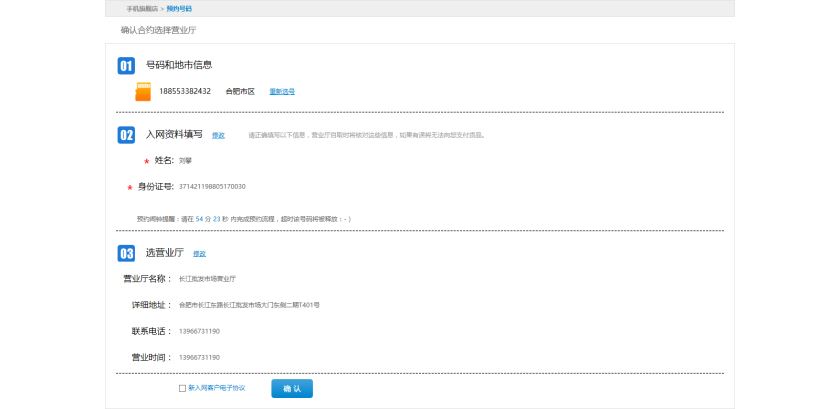Image resolution: width=840 pixels, height=409 pixels.
Task: Click the 合肥市区 city text
Action: click(x=240, y=92)
